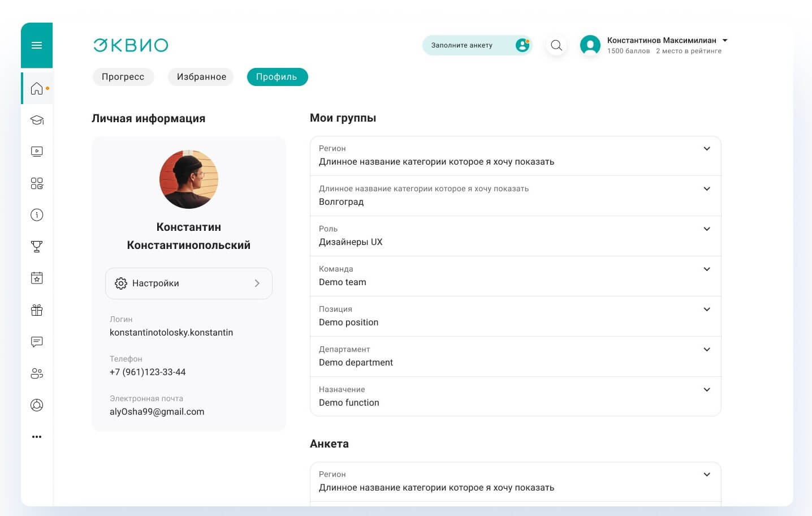Open the video player sidebar icon
The width and height of the screenshot is (812, 516).
[37, 152]
